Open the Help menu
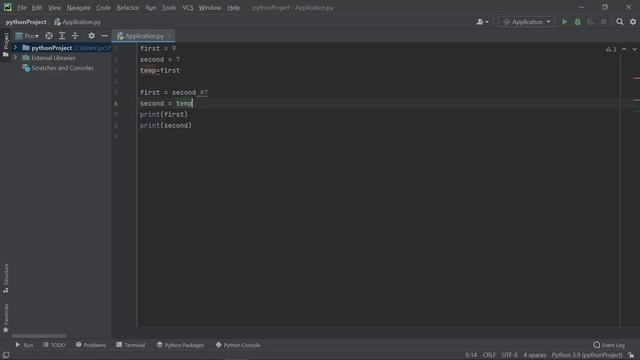 233,8
